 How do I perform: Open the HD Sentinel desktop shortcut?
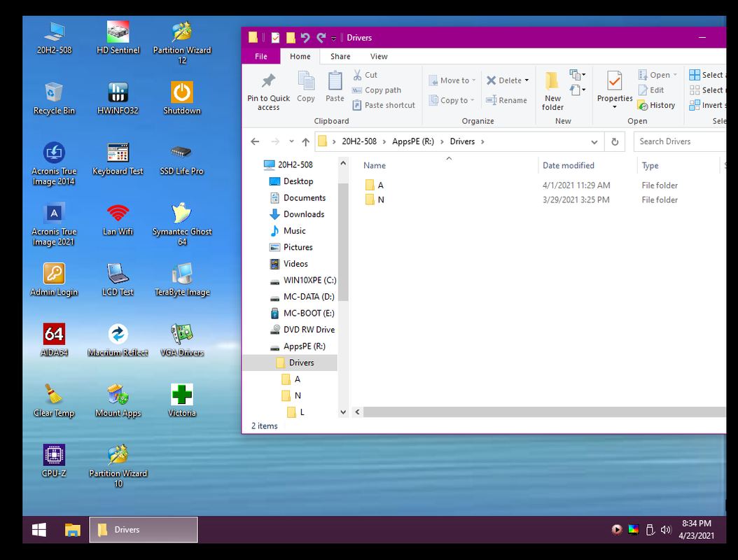tap(118, 38)
